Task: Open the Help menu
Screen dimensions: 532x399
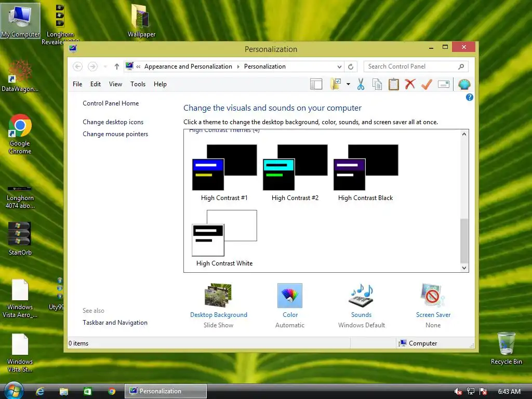Action: pyautogui.click(x=160, y=84)
